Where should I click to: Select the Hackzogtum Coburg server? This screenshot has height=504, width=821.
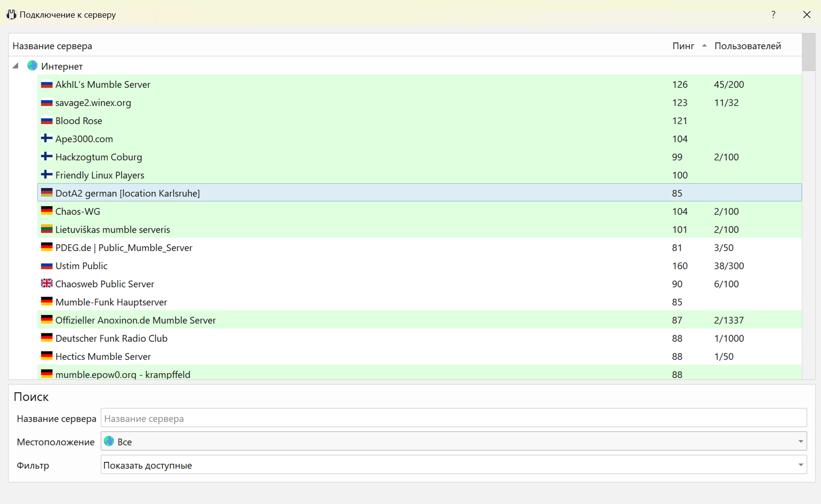98,157
